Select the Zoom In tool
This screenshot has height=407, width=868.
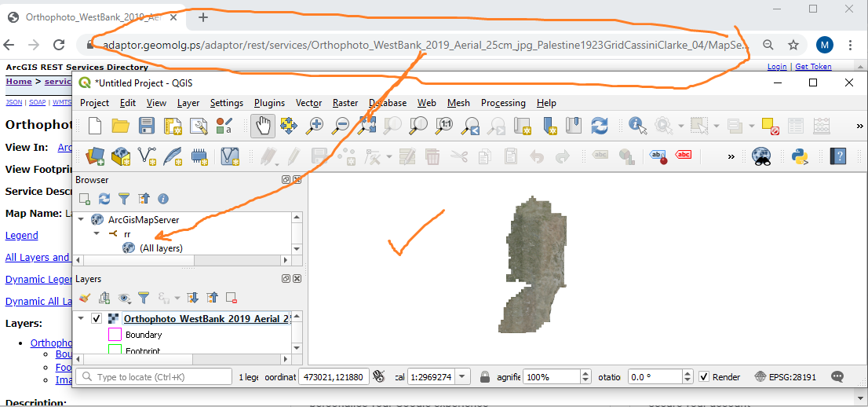315,126
